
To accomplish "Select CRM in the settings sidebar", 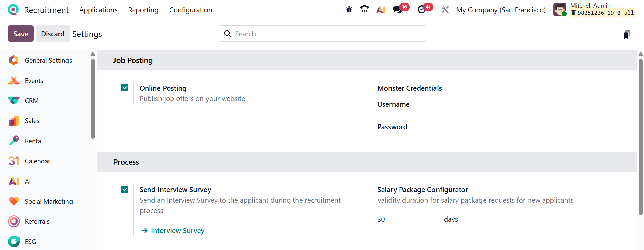I will (32, 101).
